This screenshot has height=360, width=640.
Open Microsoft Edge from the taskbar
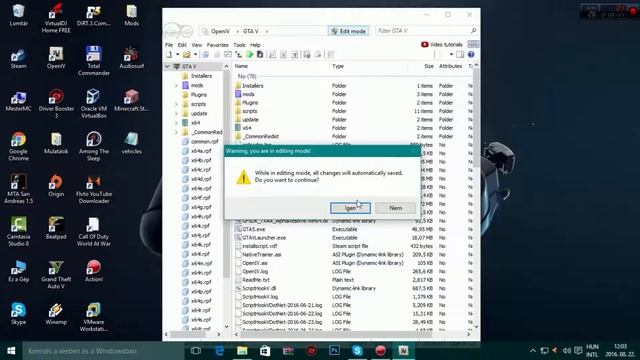(219, 351)
